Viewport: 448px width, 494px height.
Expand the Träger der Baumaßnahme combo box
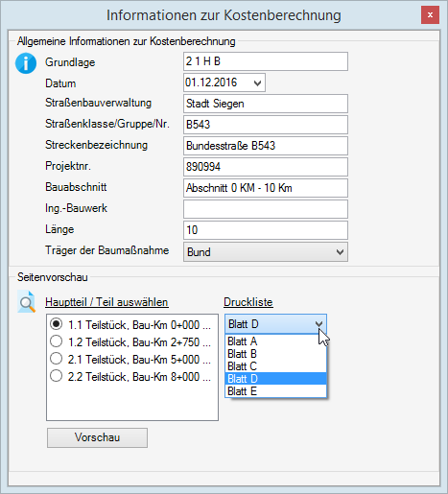pyautogui.click(x=340, y=252)
